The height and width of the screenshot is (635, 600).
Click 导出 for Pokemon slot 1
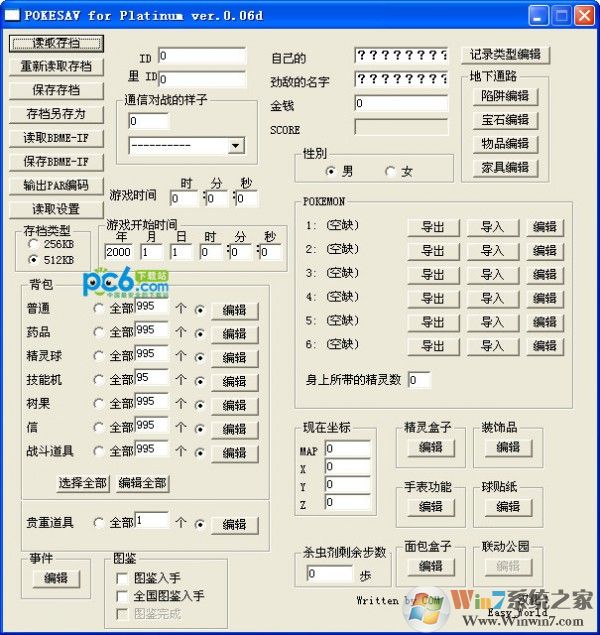tap(433, 227)
